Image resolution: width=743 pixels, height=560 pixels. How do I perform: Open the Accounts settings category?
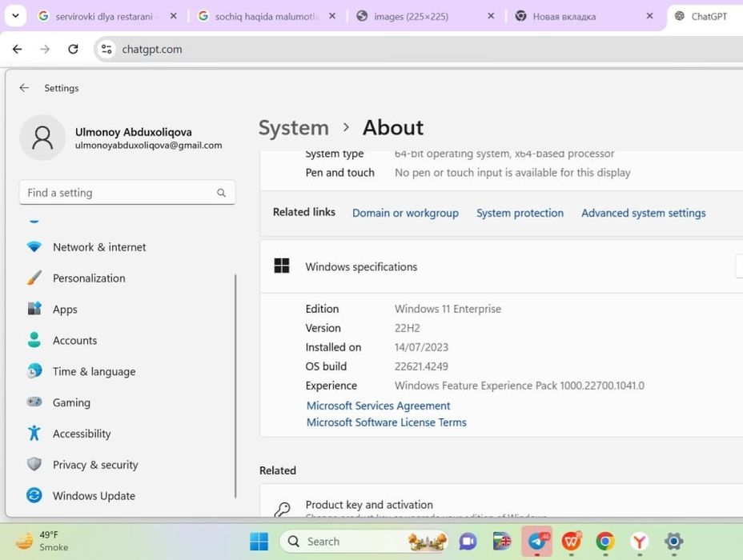[74, 340]
